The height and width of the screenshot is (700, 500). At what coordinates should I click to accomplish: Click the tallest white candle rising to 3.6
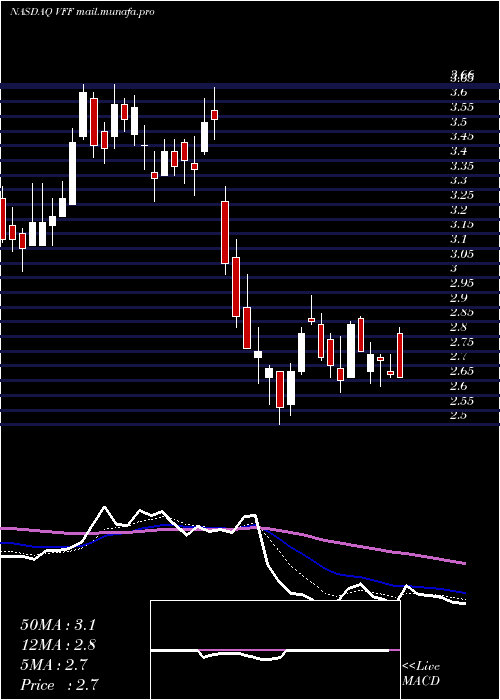pyautogui.click(x=83, y=114)
